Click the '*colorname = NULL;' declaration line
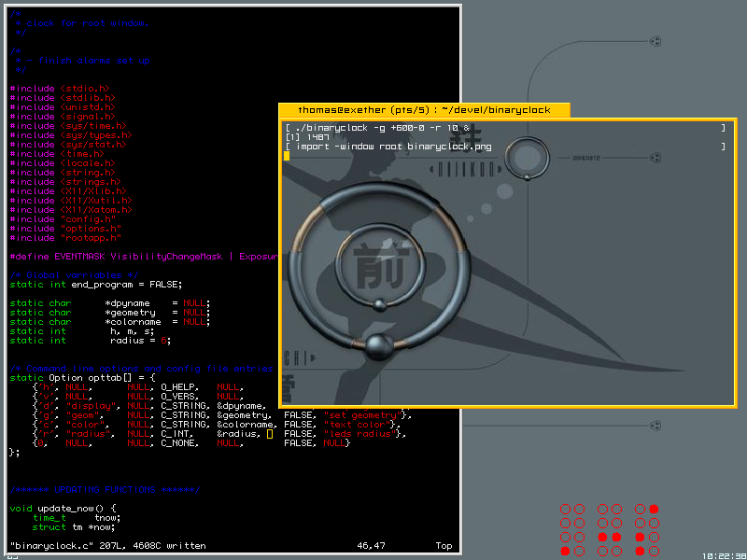Image resolution: width=747 pixels, height=560 pixels. coord(109,321)
